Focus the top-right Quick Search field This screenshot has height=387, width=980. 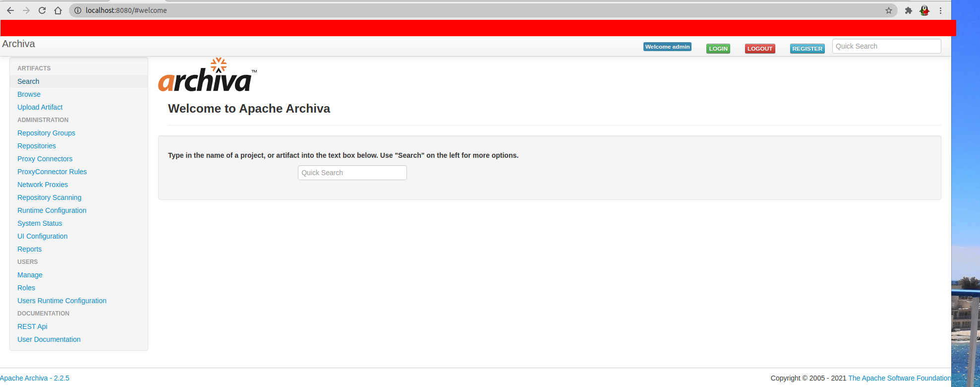886,46
